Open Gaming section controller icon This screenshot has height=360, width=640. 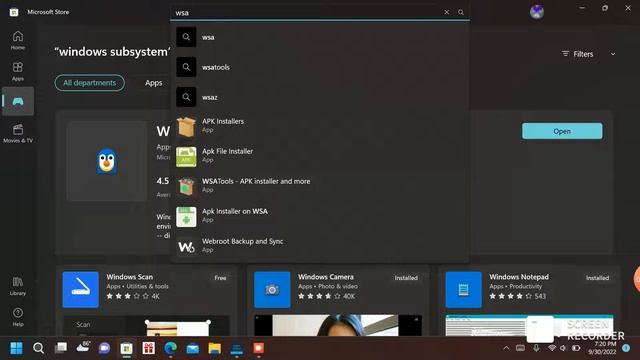[x=18, y=101]
